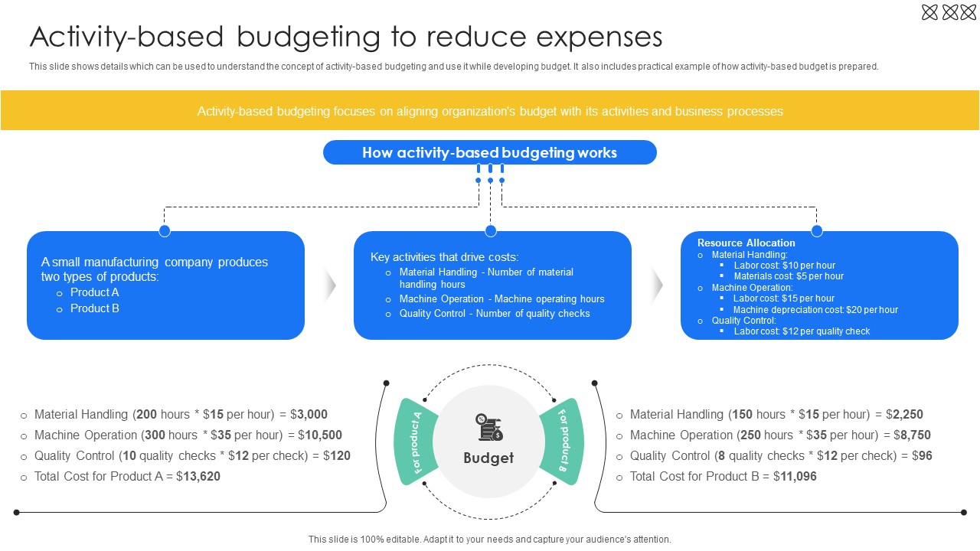Click 'Total Cost for Product B = $11,096'
The height and width of the screenshot is (551, 980).
[723, 476]
